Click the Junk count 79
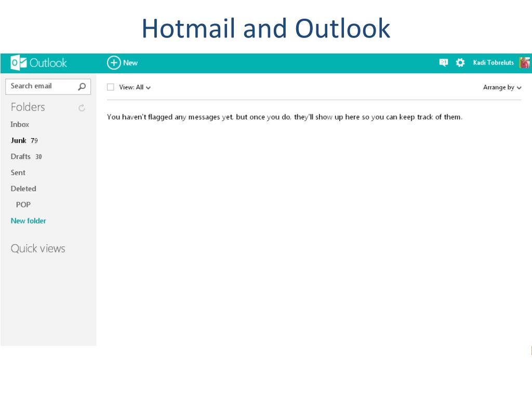The image size is (532, 399). [x=34, y=141]
